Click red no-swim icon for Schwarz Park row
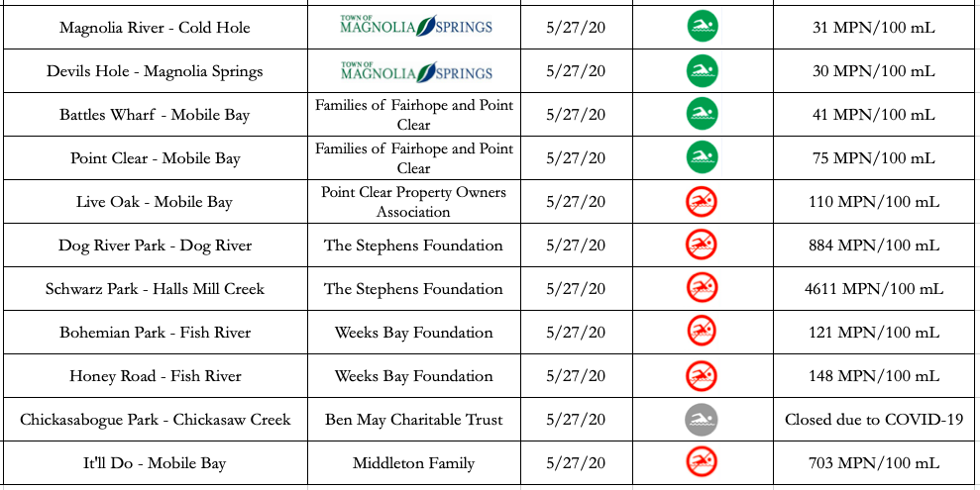 [x=702, y=288]
